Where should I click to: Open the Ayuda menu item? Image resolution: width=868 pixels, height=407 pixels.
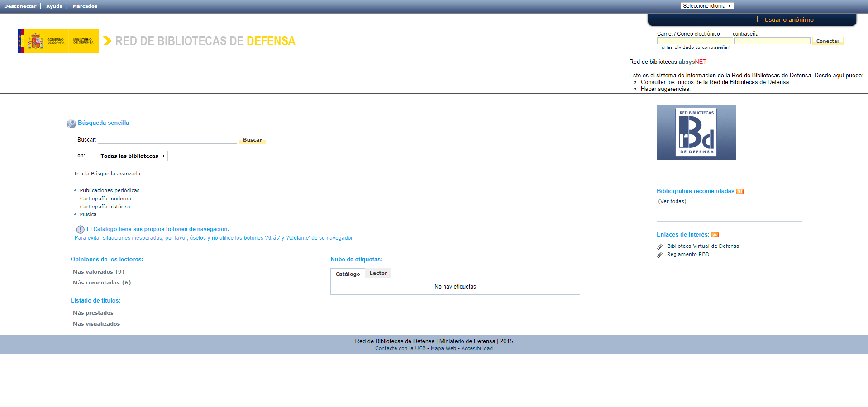tap(54, 6)
